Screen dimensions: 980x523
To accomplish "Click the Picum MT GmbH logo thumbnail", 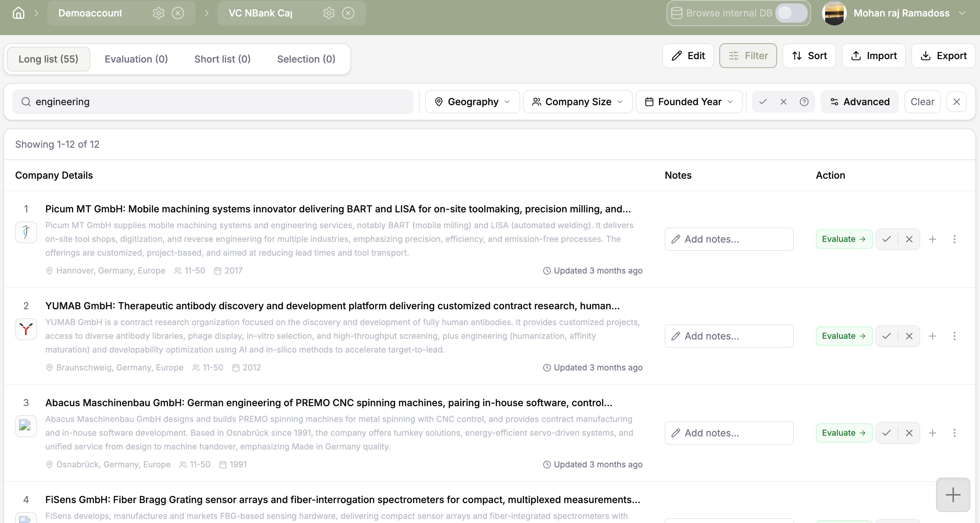I will click(26, 232).
